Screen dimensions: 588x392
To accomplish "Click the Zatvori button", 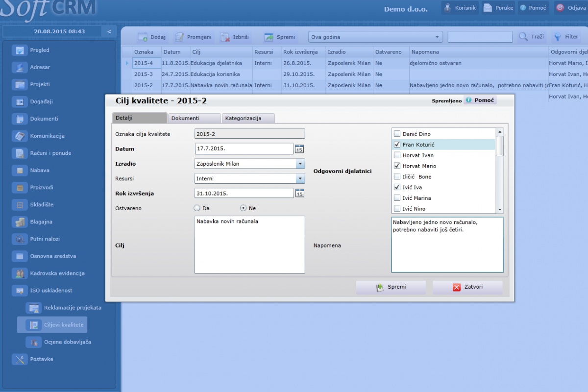I will click(x=467, y=287).
